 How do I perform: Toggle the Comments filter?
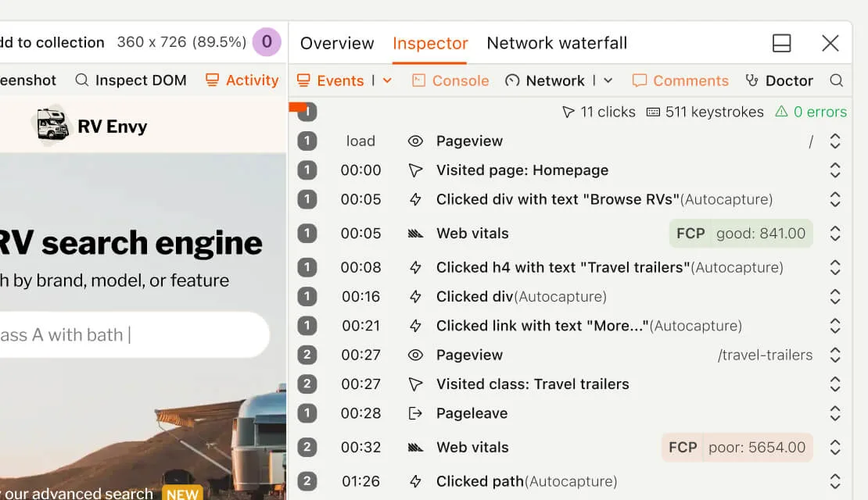[x=680, y=80]
